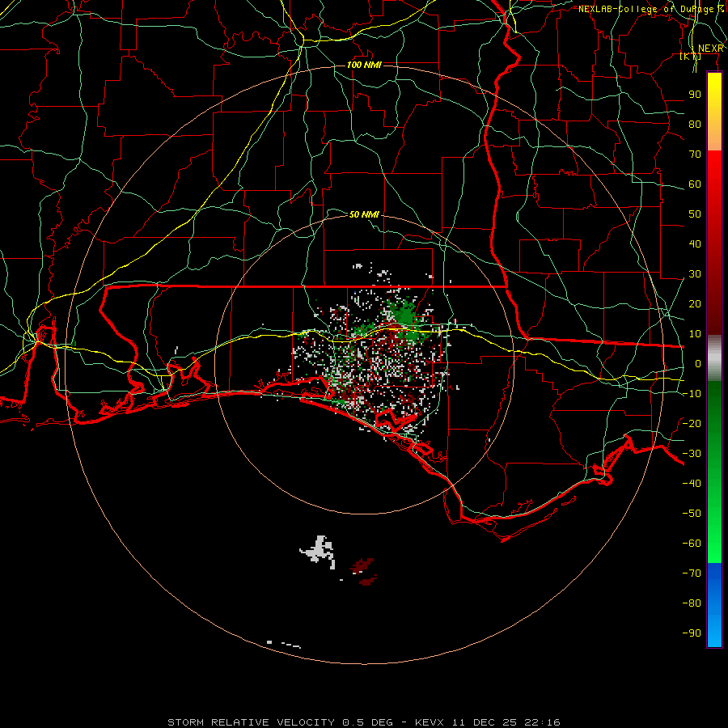The width and height of the screenshot is (728, 728).
Task: Click the 80 value on the velocity scale
Action: click(x=695, y=125)
